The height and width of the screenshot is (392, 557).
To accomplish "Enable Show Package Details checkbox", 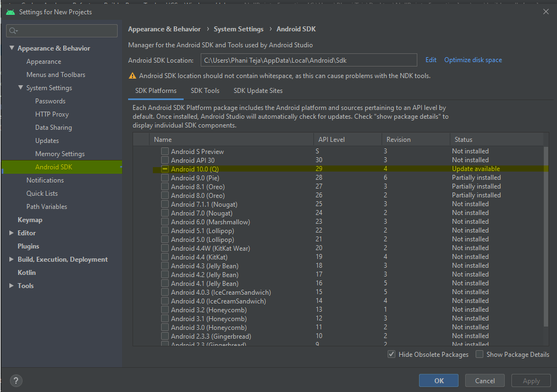I will click(479, 355).
